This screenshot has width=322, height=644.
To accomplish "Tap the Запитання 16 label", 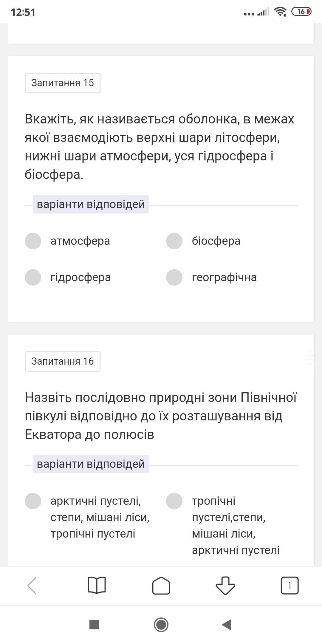I will pyautogui.click(x=62, y=361).
